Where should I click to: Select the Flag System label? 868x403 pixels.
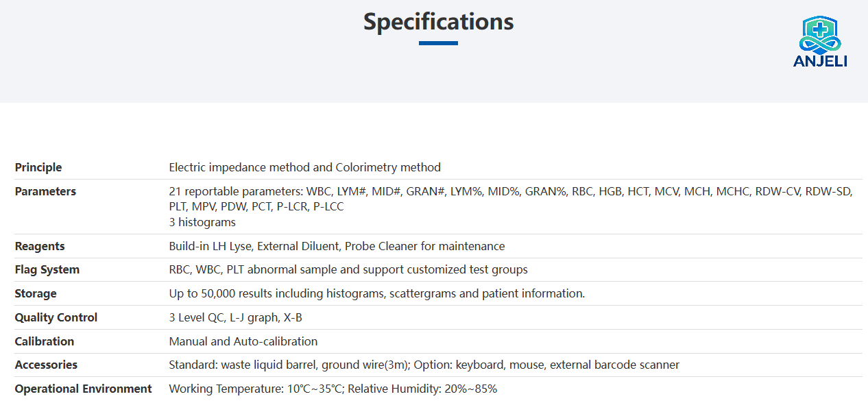coord(47,270)
